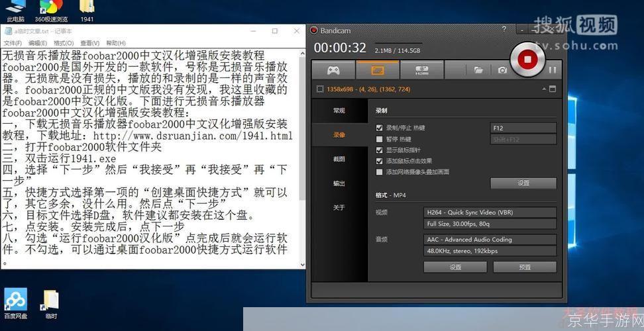Switch to the 截图 tab
This screenshot has height=331, width=644.
[339, 159]
